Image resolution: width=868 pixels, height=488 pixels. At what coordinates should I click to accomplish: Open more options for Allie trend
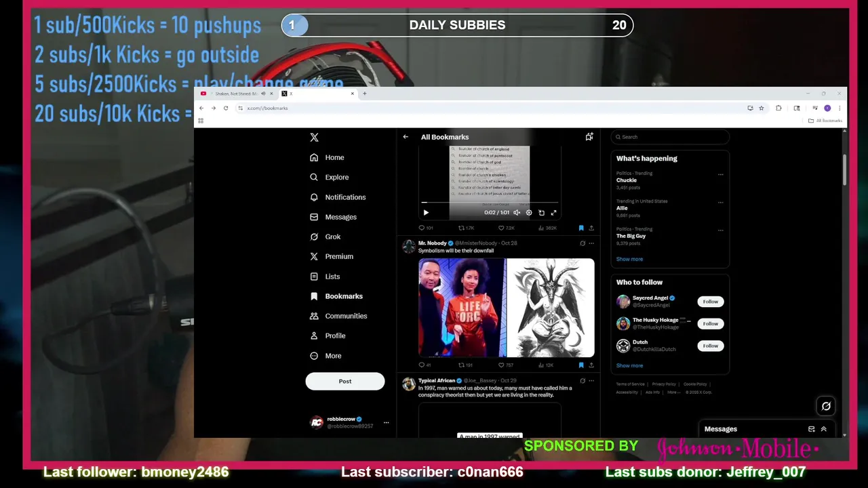720,202
